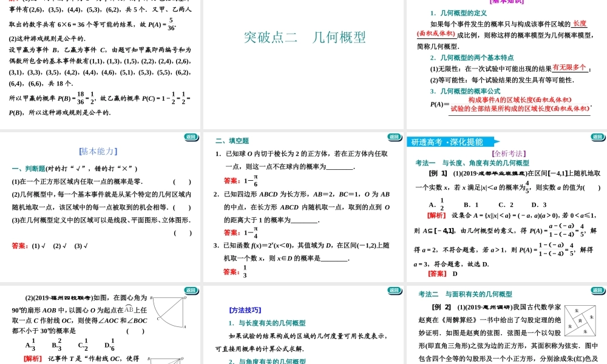Click the 返回 icon on the 填空题 slide
607x364 pixels.
click(x=393, y=138)
